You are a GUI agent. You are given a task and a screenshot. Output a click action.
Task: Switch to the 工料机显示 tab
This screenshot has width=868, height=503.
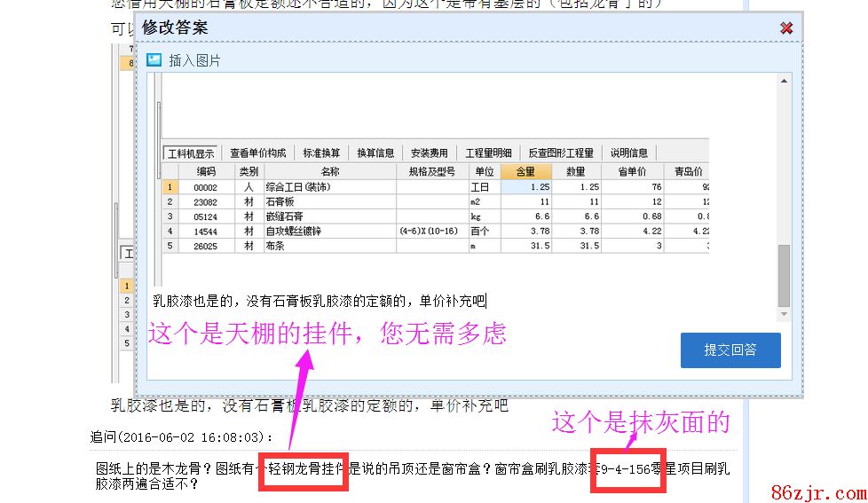[x=191, y=153]
